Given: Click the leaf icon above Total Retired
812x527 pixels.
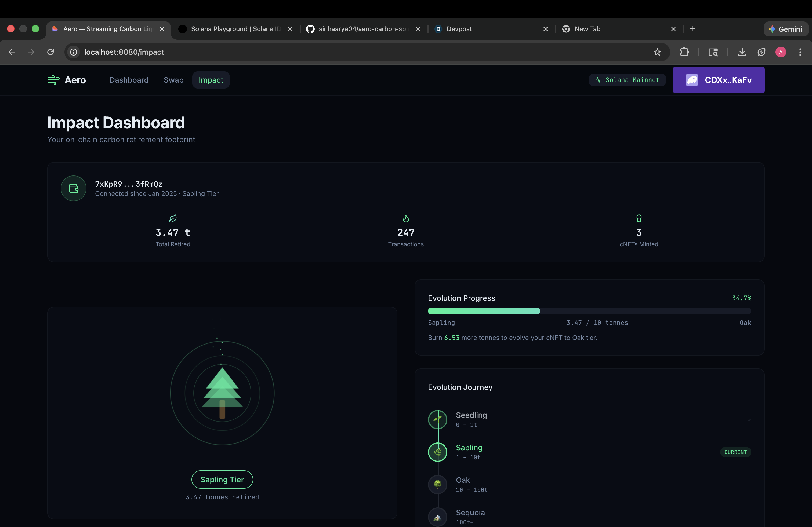Looking at the screenshot, I should coord(173,218).
